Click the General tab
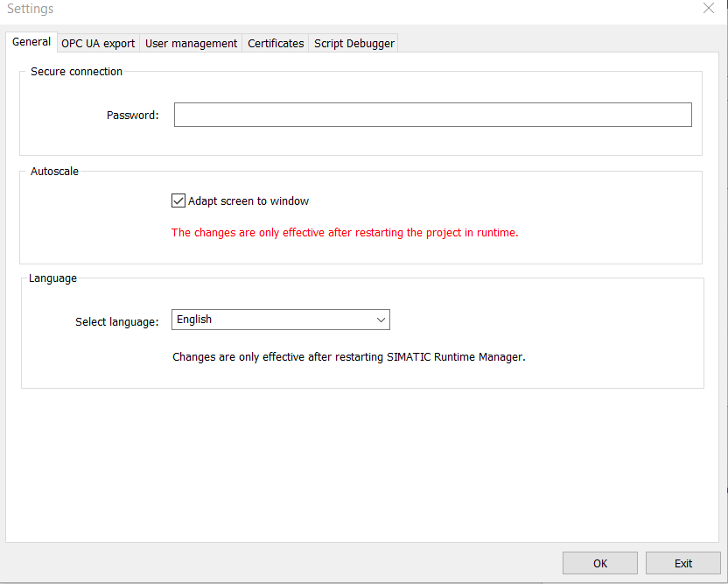 click(x=31, y=42)
